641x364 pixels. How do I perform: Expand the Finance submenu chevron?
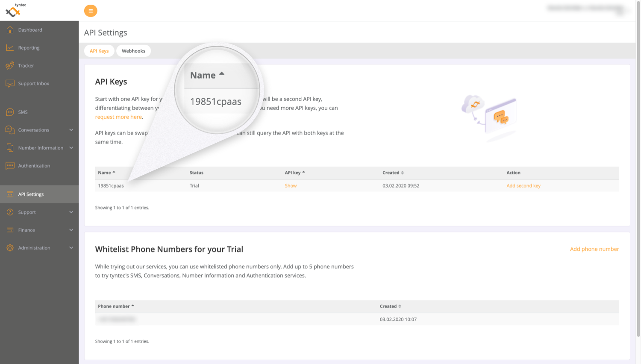71,230
